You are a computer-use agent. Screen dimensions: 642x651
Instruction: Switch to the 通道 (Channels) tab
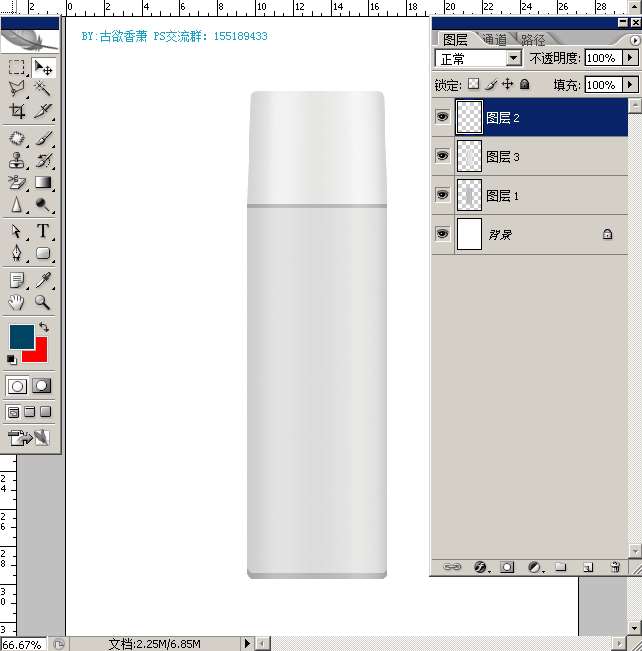(495, 40)
